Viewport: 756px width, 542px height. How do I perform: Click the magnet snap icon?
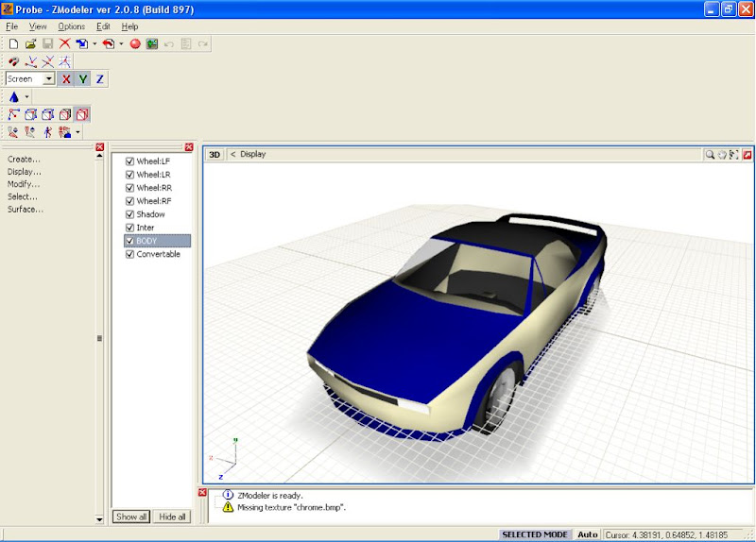click(x=13, y=61)
